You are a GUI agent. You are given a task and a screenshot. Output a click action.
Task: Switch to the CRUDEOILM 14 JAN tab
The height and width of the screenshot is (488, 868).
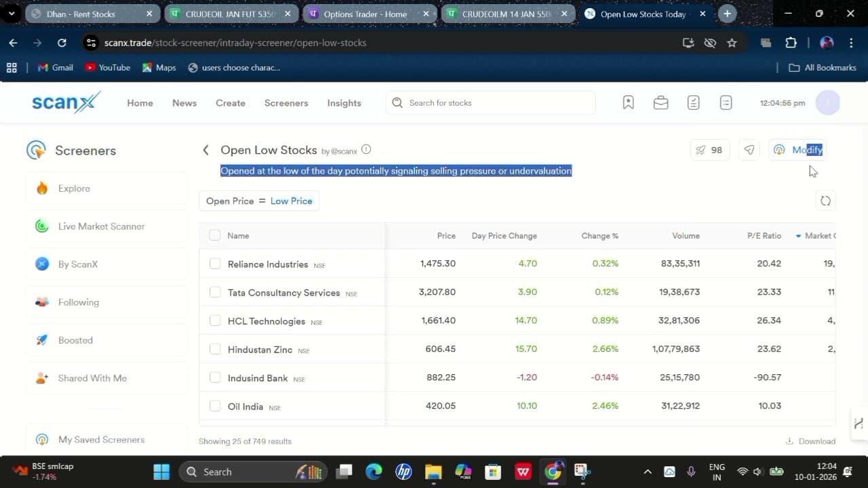(x=508, y=14)
